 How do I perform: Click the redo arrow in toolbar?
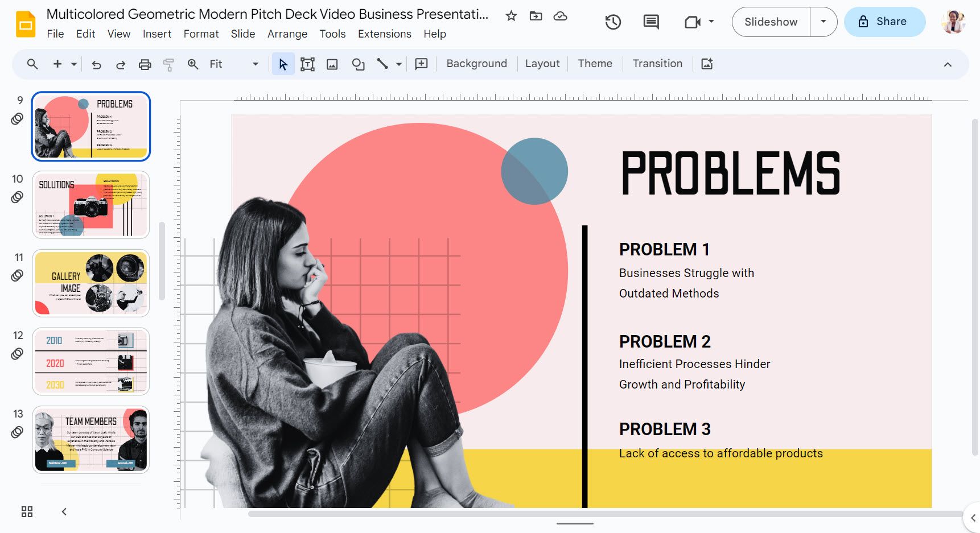121,64
